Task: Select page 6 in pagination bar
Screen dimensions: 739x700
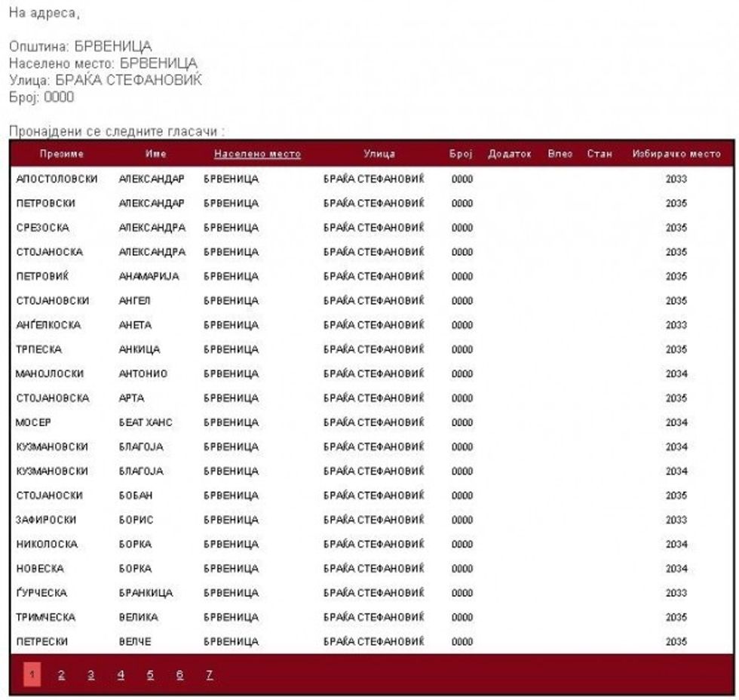Action: click(179, 674)
